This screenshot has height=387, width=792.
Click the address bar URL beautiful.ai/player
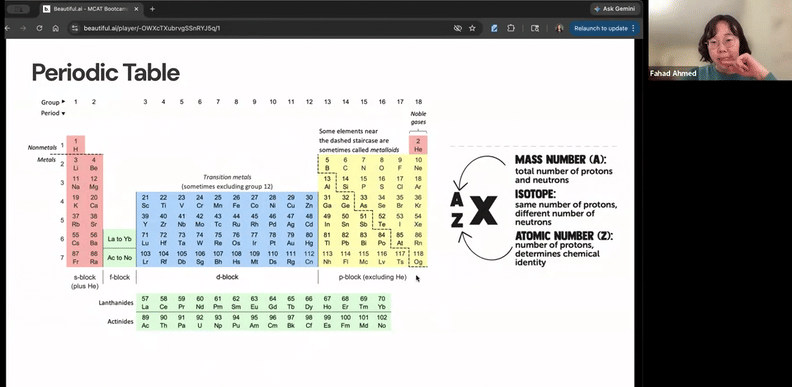[x=152, y=28]
